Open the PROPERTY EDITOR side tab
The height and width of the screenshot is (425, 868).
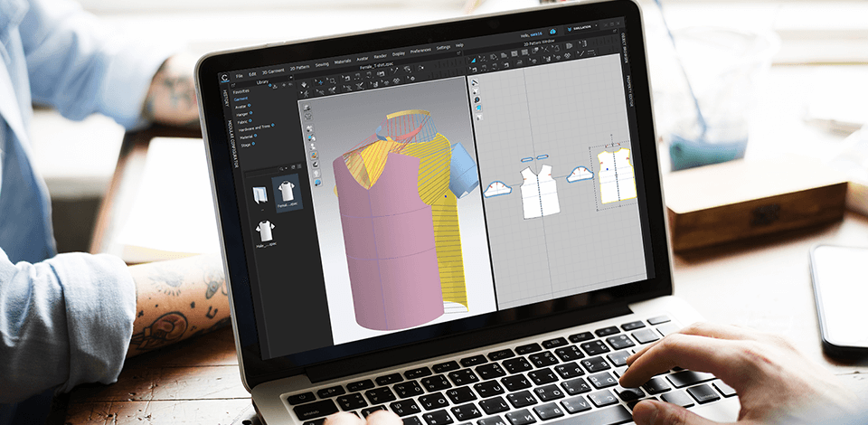pyautogui.click(x=630, y=91)
